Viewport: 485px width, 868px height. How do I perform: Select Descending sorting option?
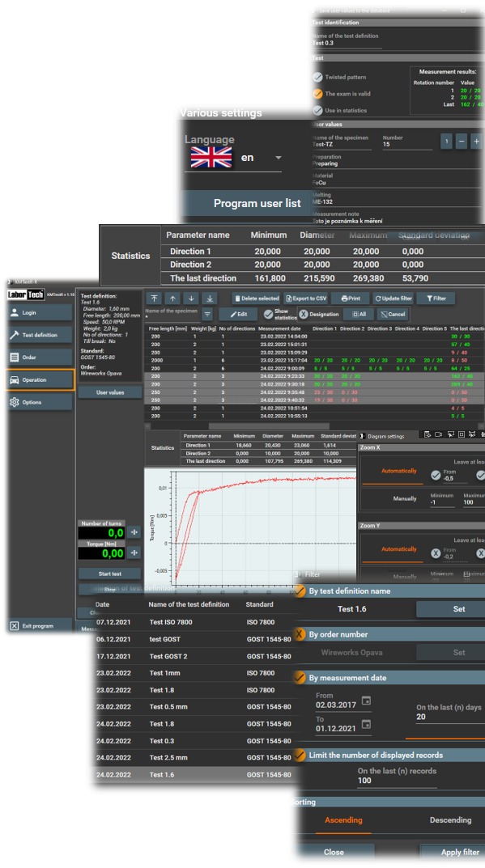tap(450, 820)
